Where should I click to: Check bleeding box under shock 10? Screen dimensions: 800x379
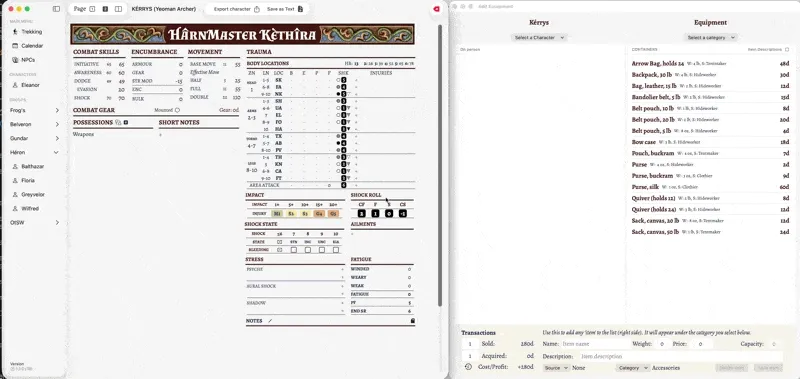336,250
